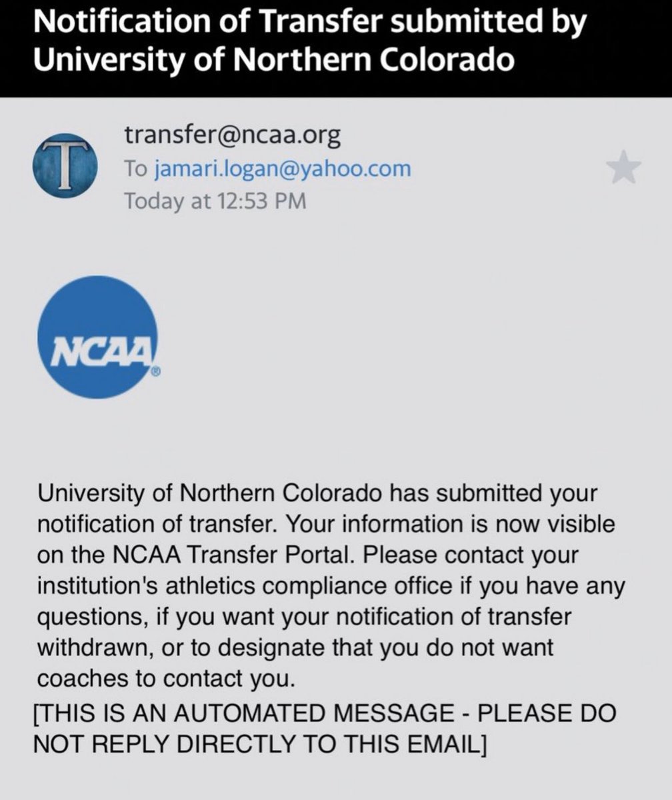Click the 'coaches to contact you.' line
672x800 pixels.
(165, 677)
